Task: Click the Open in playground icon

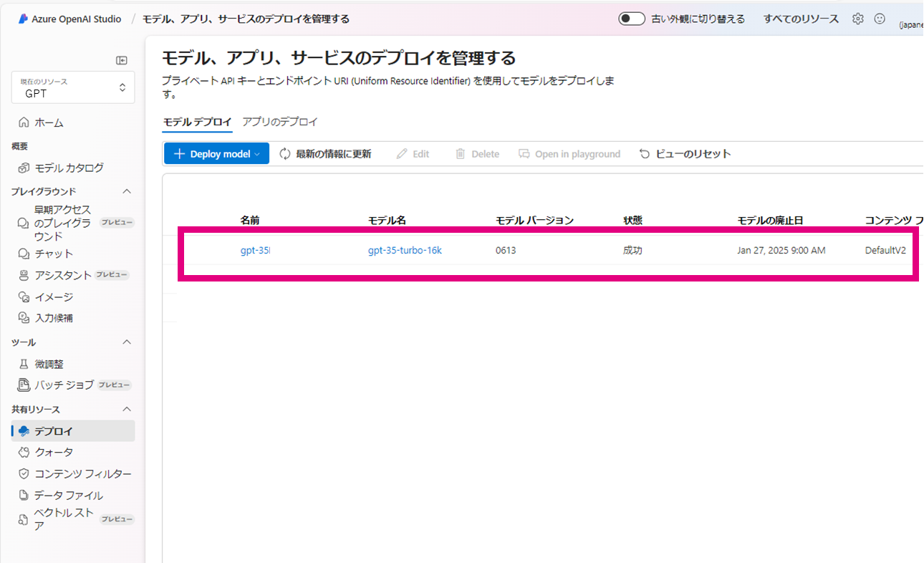Action: [524, 154]
